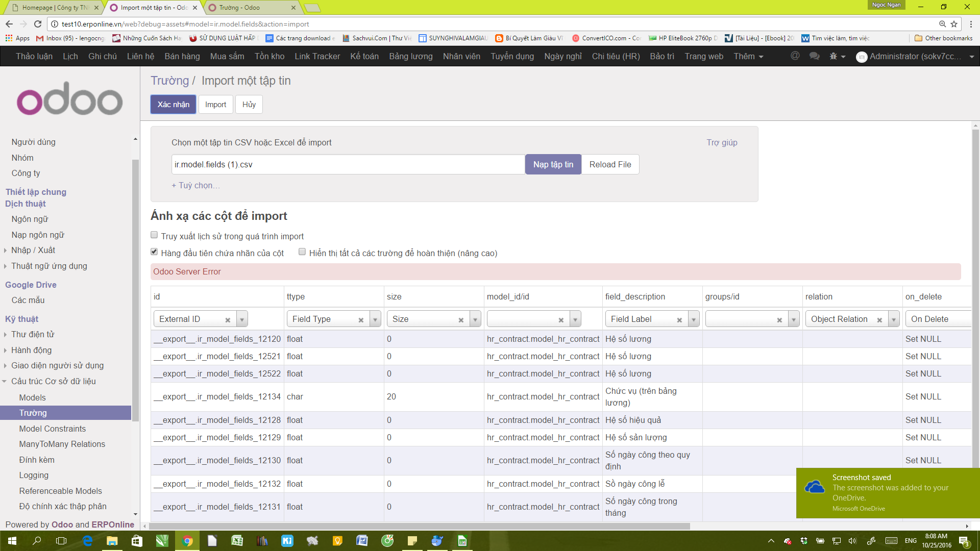Open the Nhập Xuất menu item
Screen dimensions: 980x551
34,249
